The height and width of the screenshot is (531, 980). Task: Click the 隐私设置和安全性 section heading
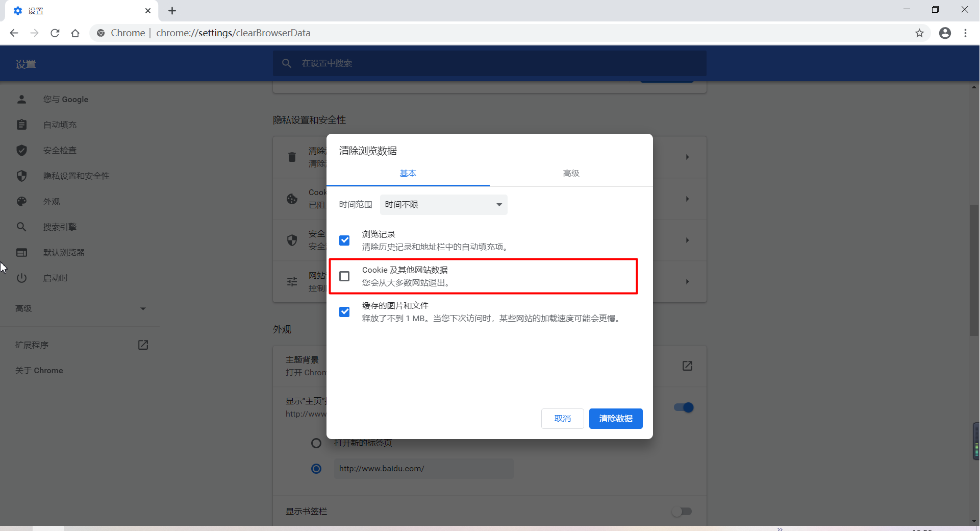309,120
